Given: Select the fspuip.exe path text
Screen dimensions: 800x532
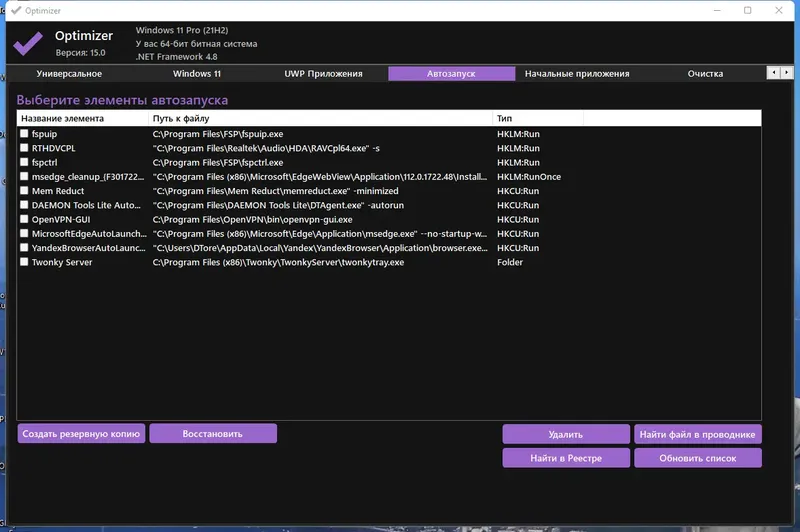Looking at the screenshot, I should point(218,134).
